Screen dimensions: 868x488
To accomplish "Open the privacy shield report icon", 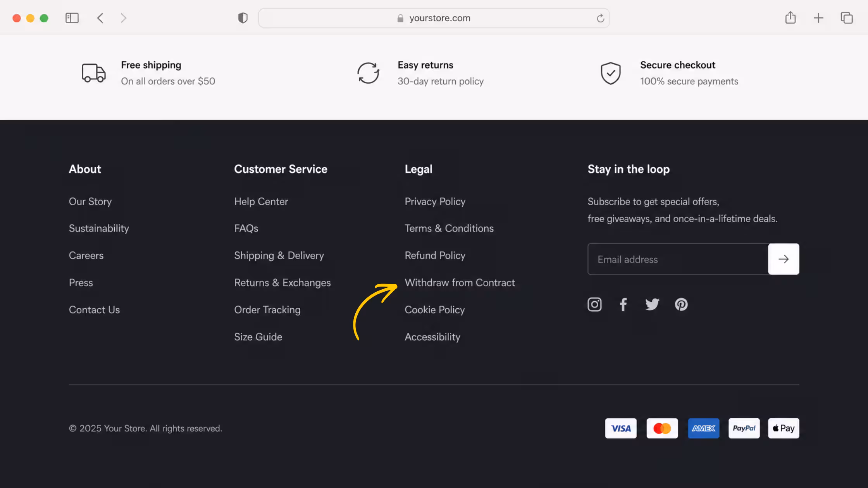I will click(x=243, y=18).
